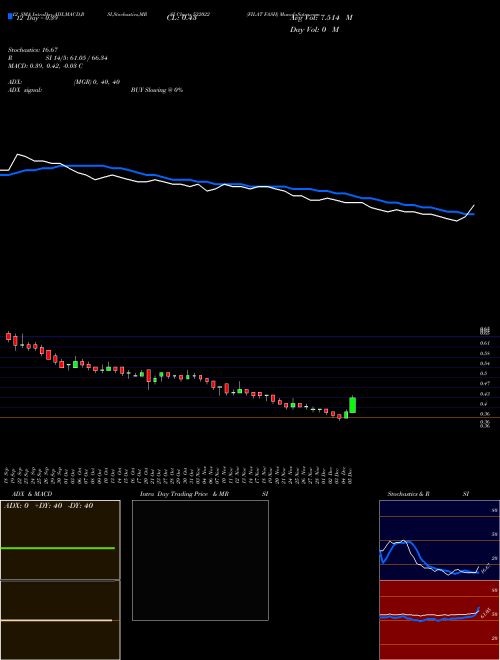Click the 0.54 price axis label
Viewport: 500px width, 660px height.
point(484,363)
